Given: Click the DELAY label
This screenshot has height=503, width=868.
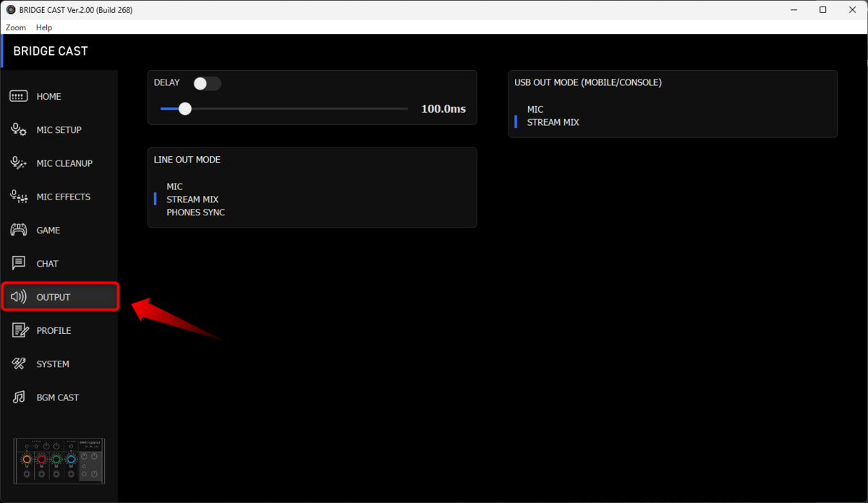Looking at the screenshot, I should (x=167, y=82).
